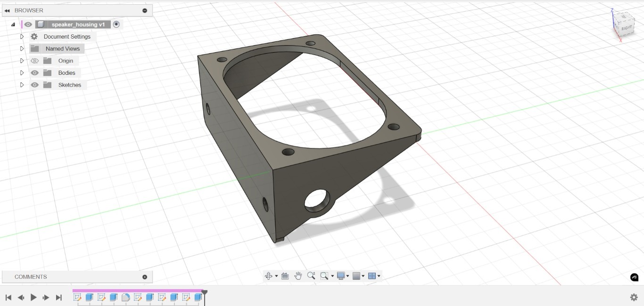Select the Zoom Window tool
The width and height of the screenshot is (644, 306).
pyautogui.click(x=324, y=276)
